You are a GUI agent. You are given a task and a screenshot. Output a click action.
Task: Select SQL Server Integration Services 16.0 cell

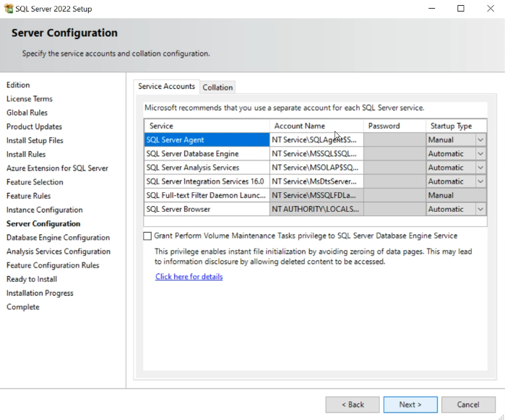coord(207,181)
